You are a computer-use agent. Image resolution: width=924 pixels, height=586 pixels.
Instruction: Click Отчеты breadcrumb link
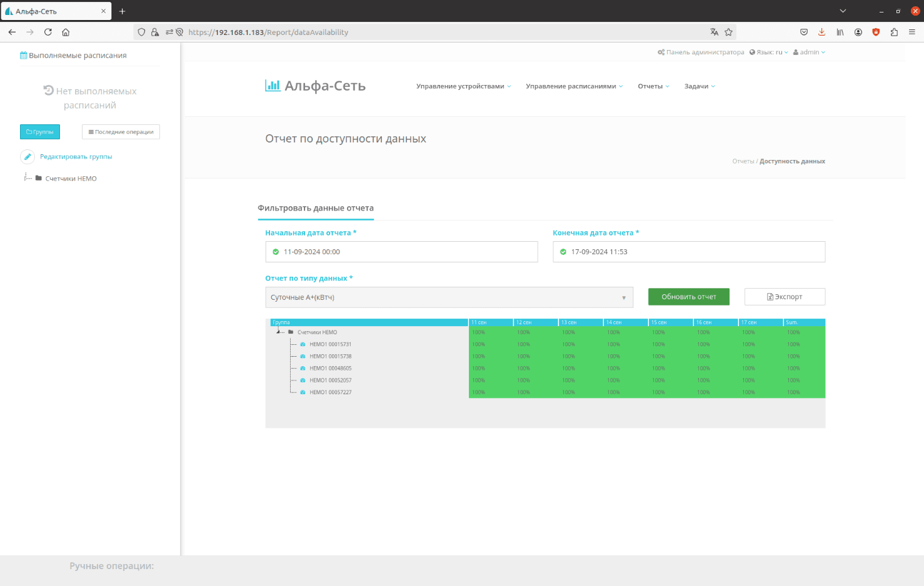(743, 161)
